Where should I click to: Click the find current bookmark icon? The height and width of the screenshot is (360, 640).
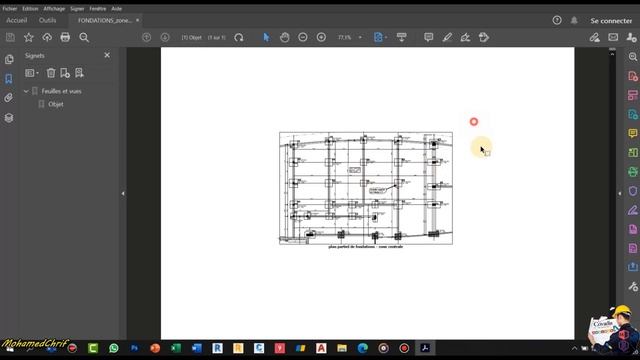click(79, 73)
